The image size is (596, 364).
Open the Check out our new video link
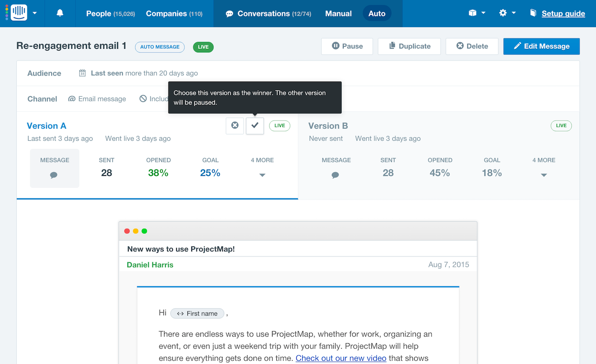click(x=341, y=358)
